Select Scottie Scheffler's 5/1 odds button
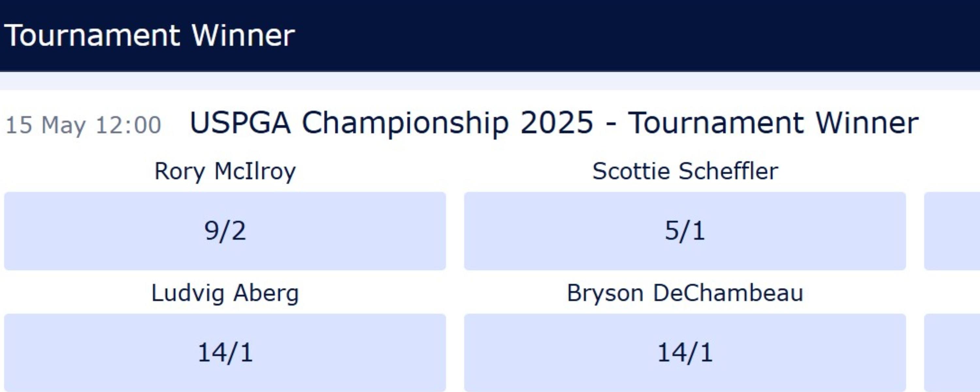 pos(685,231)
